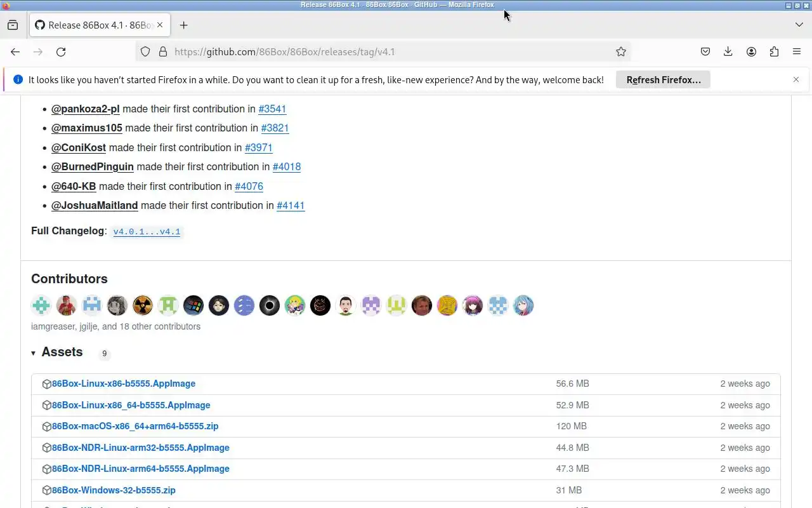Open the blue-haired anime contributor avatar
Viewport: 812px width, 508px height.
pyautogui.click(x=523, y=305)
